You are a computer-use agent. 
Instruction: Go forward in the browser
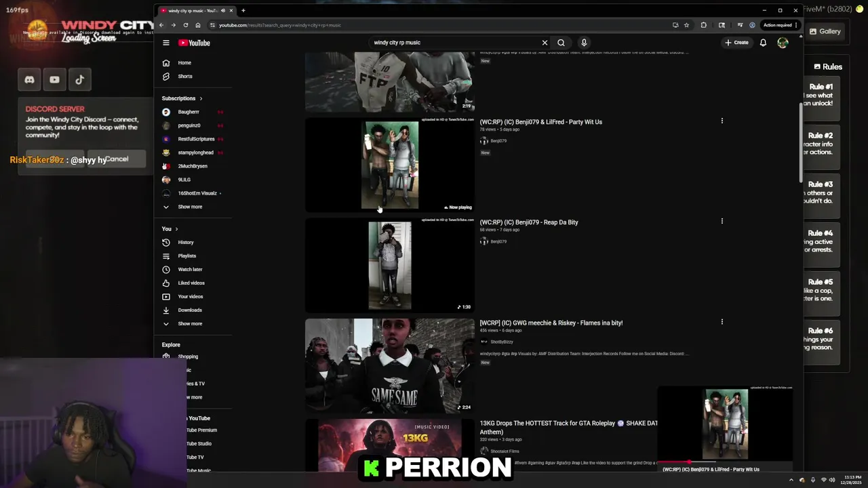pyautogui.click(x=174, y=25)
